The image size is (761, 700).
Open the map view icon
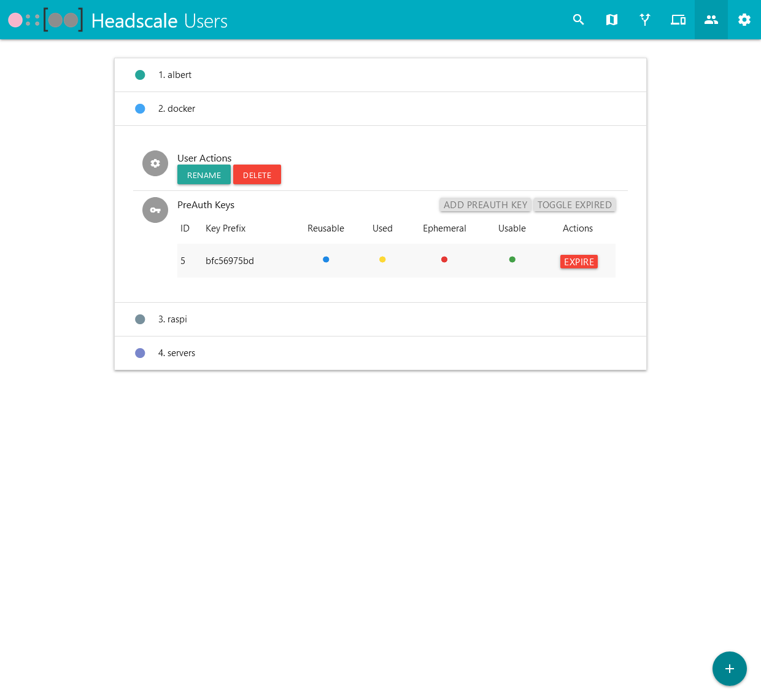(x=611, y=20)
